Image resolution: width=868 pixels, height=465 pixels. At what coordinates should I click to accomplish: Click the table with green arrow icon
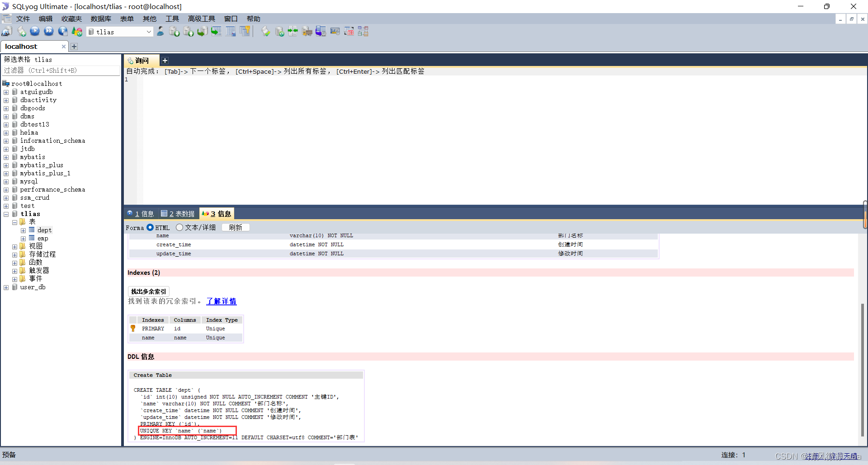[217, 32]
